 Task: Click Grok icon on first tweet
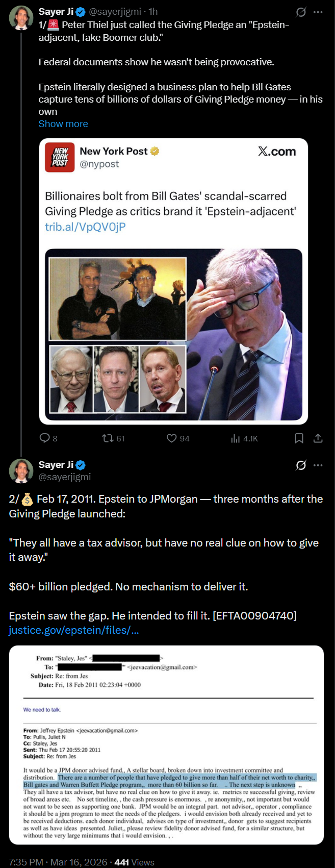(x=301, y=12)
